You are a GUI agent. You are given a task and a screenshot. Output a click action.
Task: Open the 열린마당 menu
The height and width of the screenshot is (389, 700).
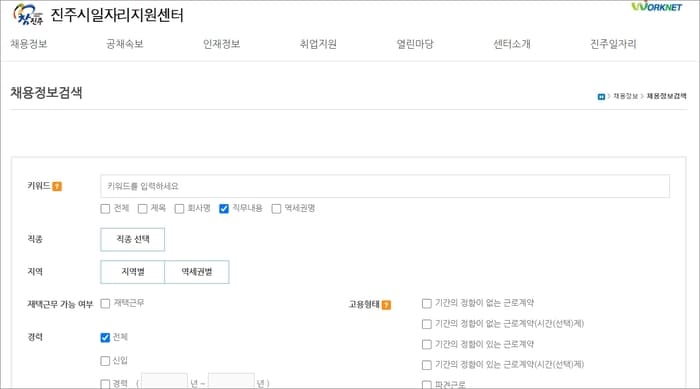[x=415, y=44]
